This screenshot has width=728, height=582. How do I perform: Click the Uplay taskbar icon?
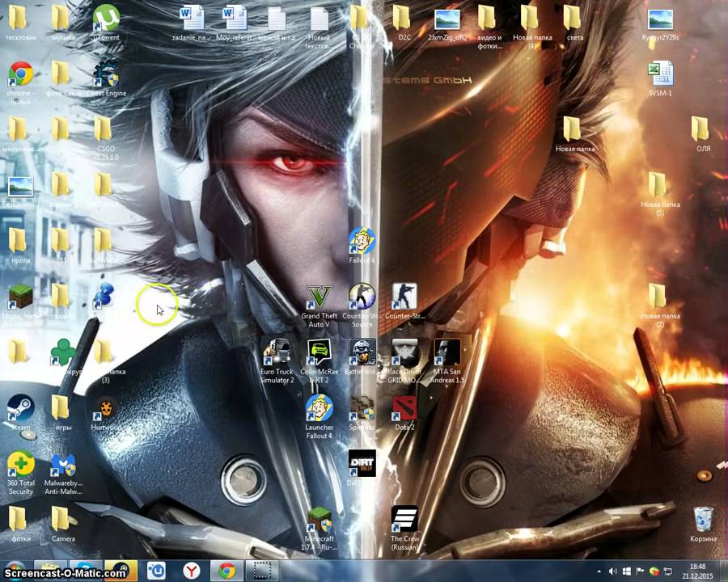(157, 571)
